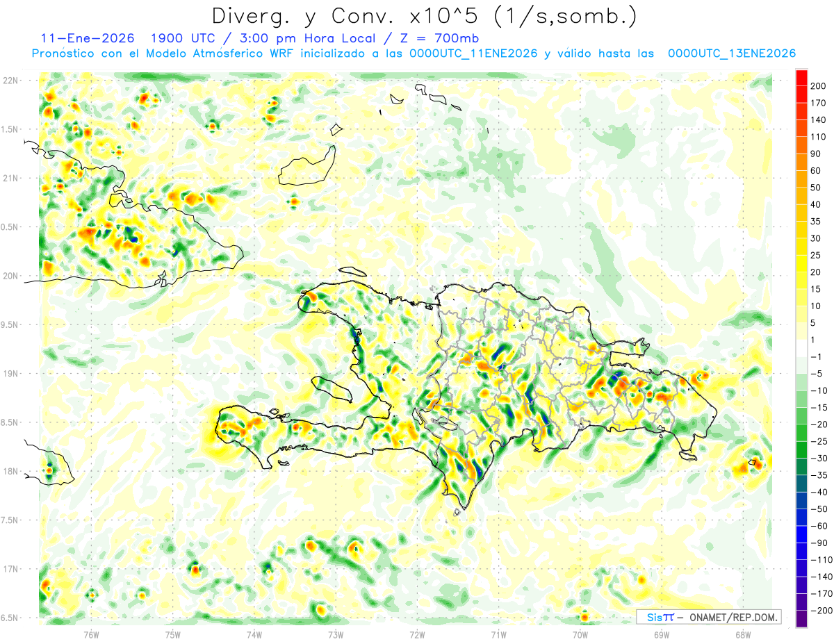The width and height of the screenshot is (834, 644).
Task: Click the "75W" longitude label
Action: tap(173, 634)
